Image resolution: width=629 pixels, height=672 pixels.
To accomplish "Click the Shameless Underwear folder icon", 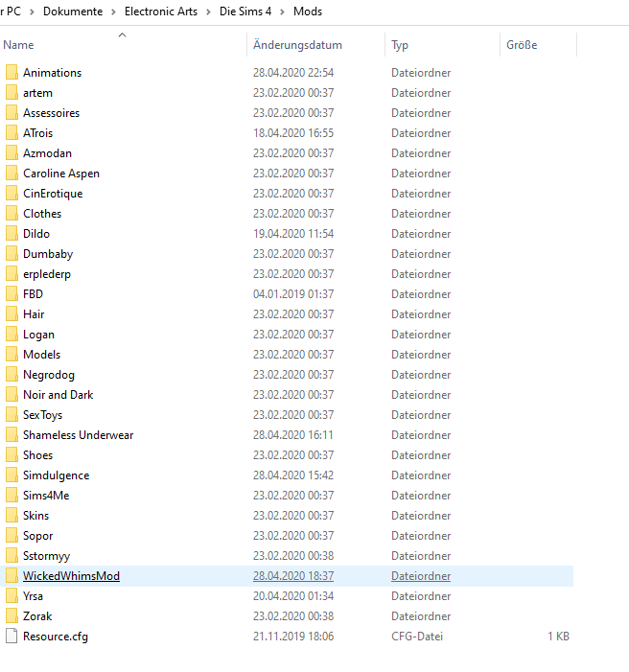I will click(12, 435).
